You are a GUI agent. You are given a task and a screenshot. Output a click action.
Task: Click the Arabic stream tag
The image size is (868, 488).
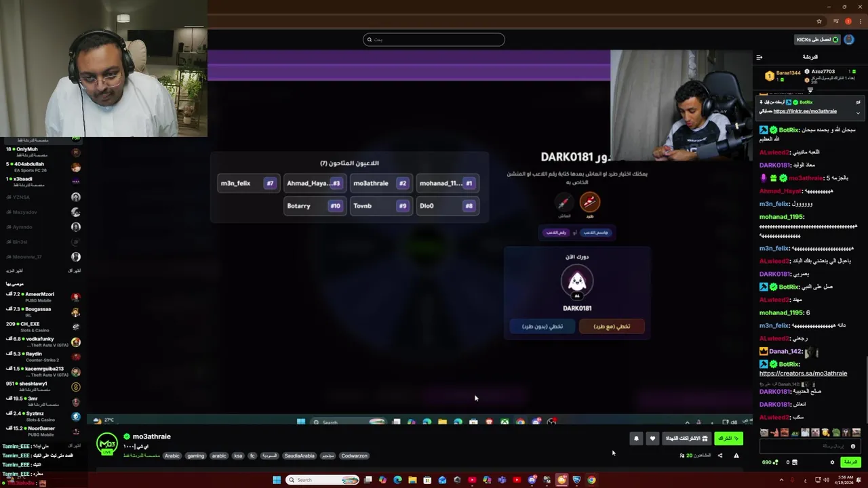click(172, 455)
